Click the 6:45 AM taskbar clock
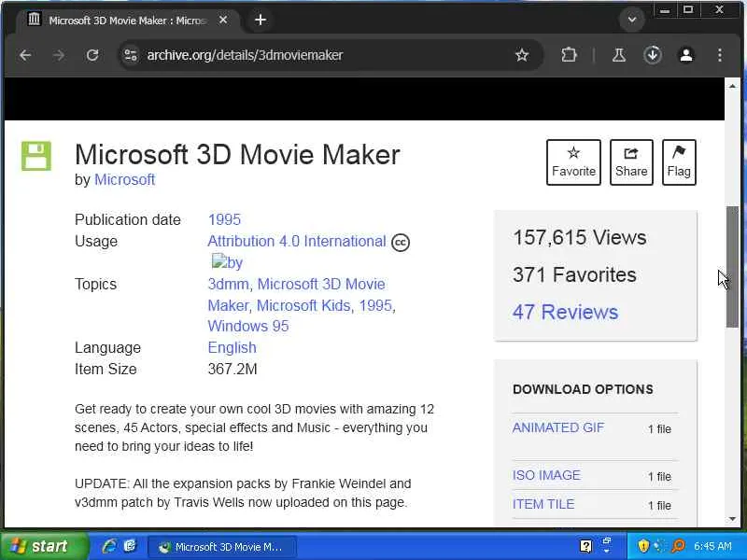This screenshot has height=560, width=747. (x=712, y=546)
